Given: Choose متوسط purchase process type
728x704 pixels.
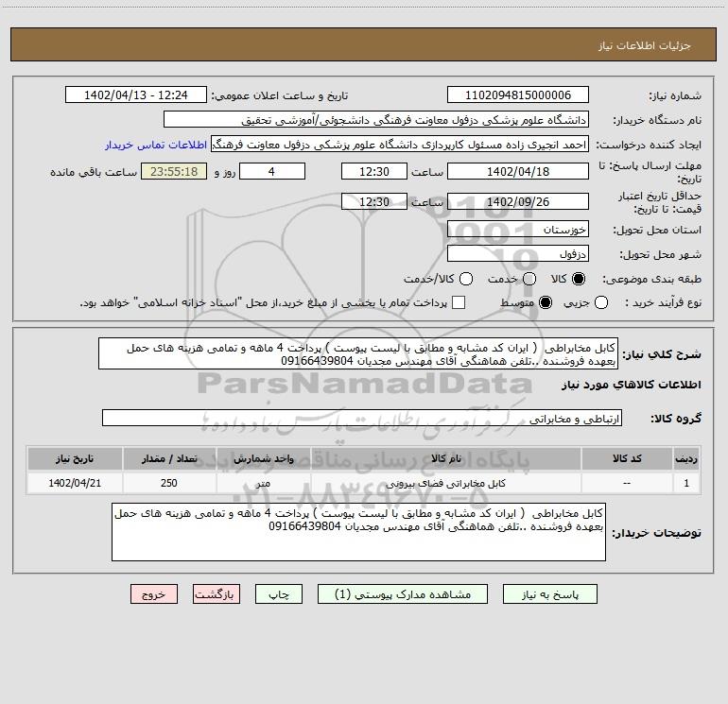Looking at the screenshot, I should click(546, 303).
